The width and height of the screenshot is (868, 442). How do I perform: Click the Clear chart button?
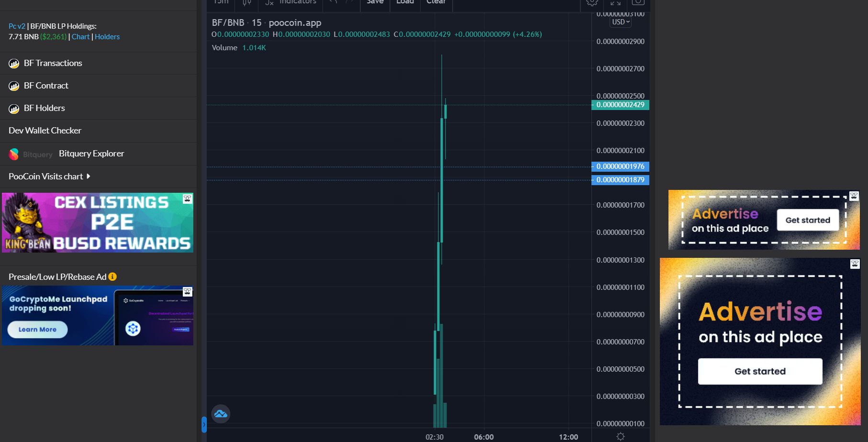click(x=436, y=2)
